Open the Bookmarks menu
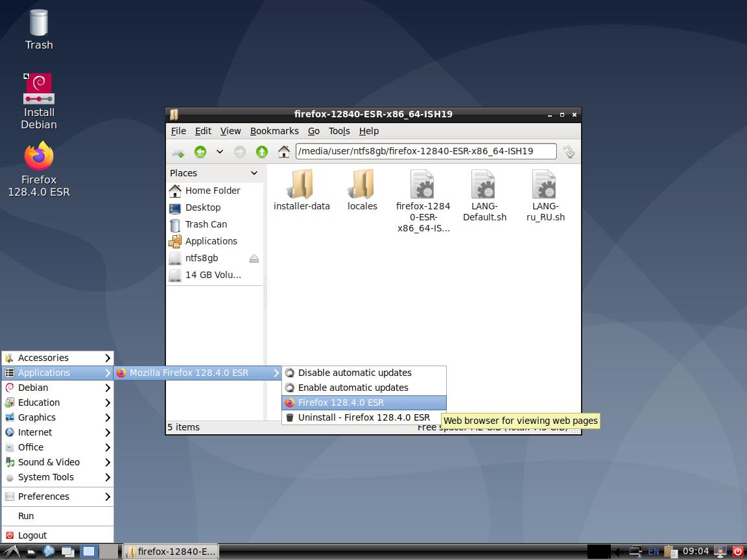747x560 pixels. [x=274, y=131]
